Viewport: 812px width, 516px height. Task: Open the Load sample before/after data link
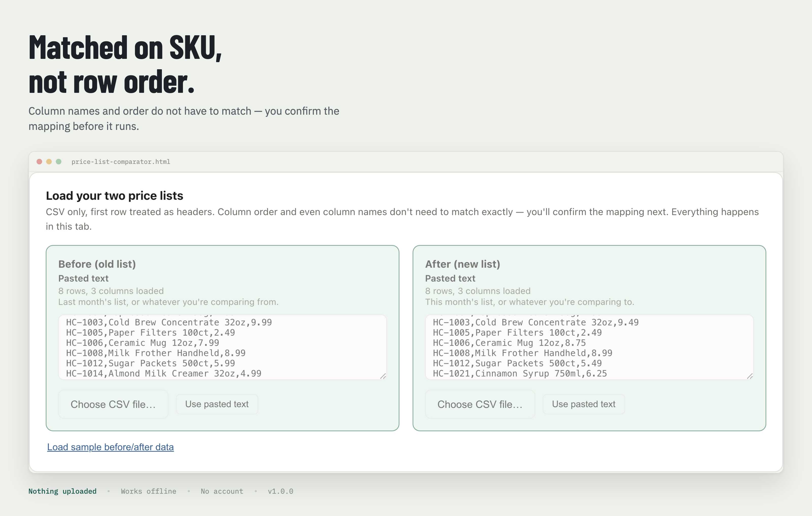click(x=110, y=447)
